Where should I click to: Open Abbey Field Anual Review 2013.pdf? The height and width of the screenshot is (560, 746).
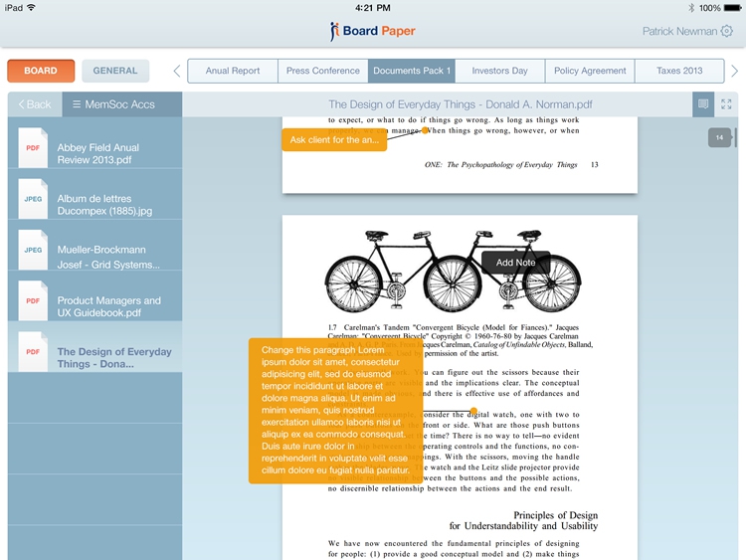click(x=95, y=147)
